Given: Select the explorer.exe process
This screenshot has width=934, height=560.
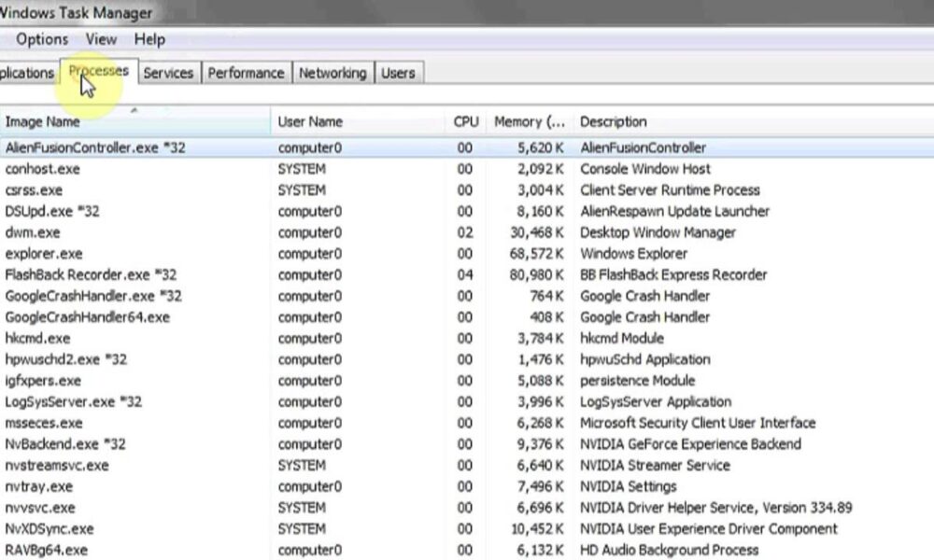Looking at the screenshot, I should [x=467, y=254].
